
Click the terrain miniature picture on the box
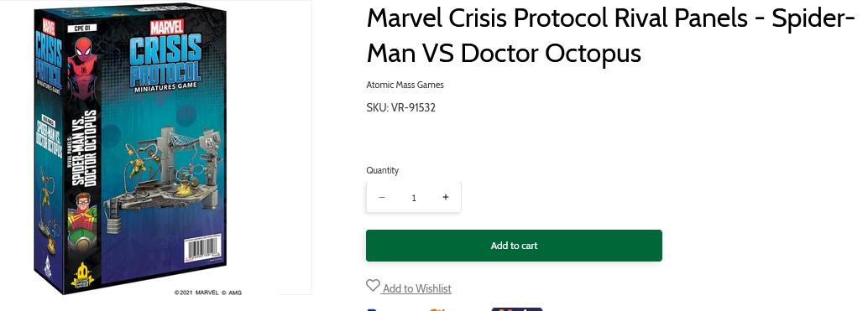point(165,176)
